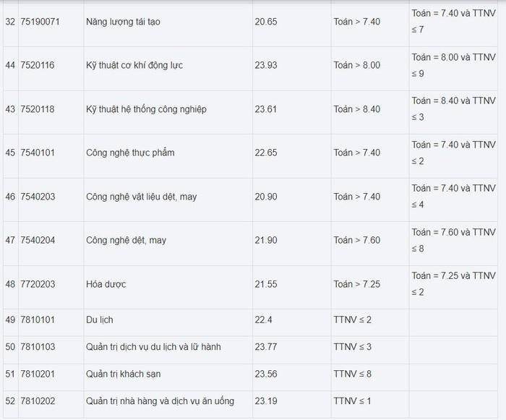Click 'Công nghệ vật liệu dệt, may' cell

[142, 197]
